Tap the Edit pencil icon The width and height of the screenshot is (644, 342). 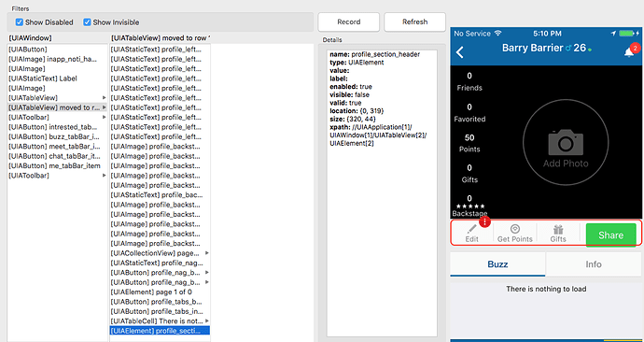click(x=471, y=229)
